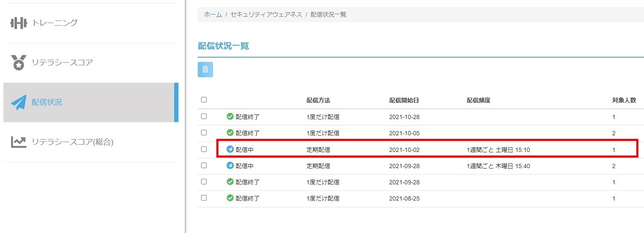Click the date 2021-08-25
Viewport: 644px width, 233px height.
tap(404, 198)
